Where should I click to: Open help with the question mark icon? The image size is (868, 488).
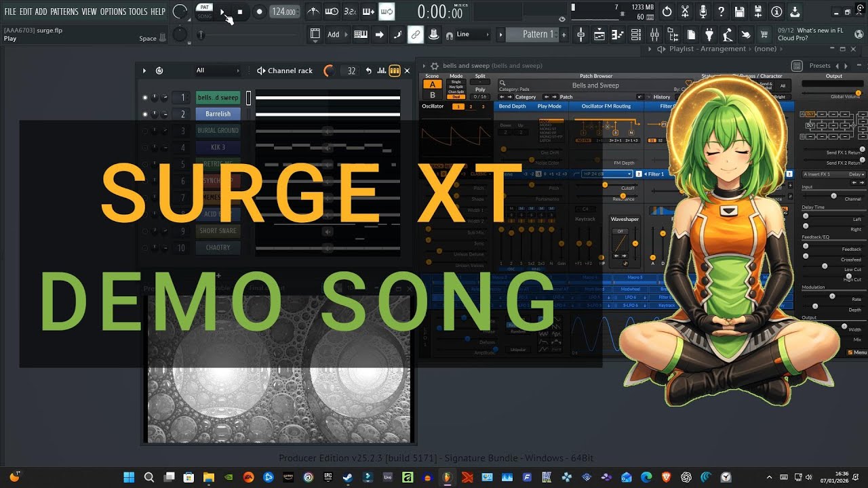tap(722, 12)
